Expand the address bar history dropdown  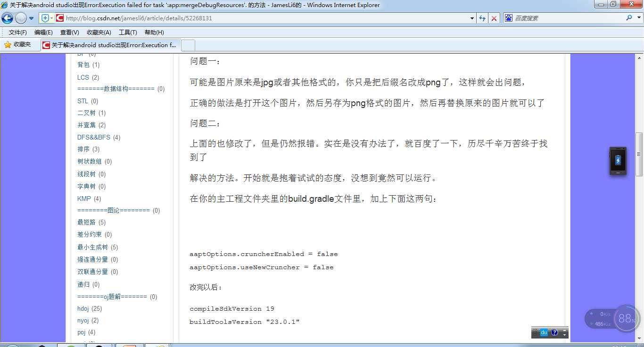point(472,18)
